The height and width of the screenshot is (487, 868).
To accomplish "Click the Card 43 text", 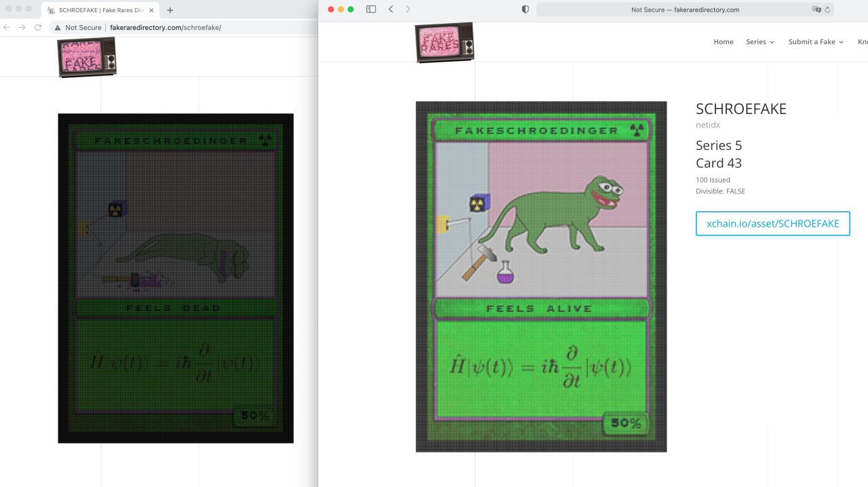I will pos(719,163).
